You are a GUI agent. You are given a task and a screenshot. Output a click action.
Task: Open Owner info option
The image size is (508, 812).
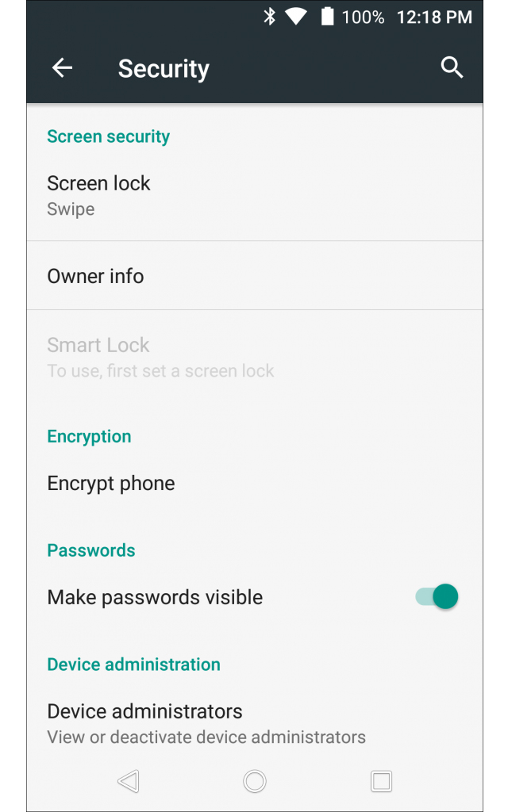click(x=95, y=276)
